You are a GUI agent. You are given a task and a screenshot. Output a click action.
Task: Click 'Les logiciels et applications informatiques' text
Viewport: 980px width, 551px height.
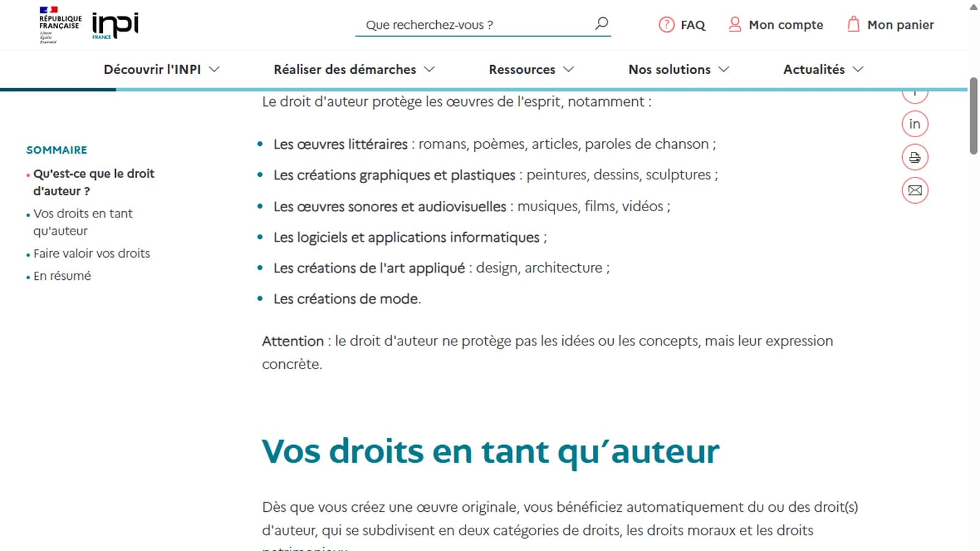[407, 238]
